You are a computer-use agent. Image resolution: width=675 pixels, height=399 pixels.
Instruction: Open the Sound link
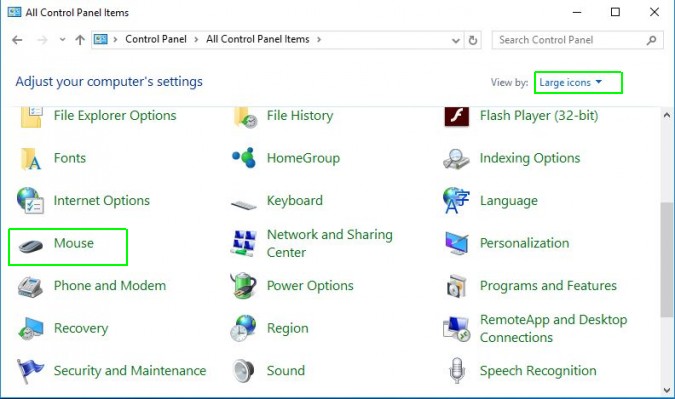[x=285, y=371]
